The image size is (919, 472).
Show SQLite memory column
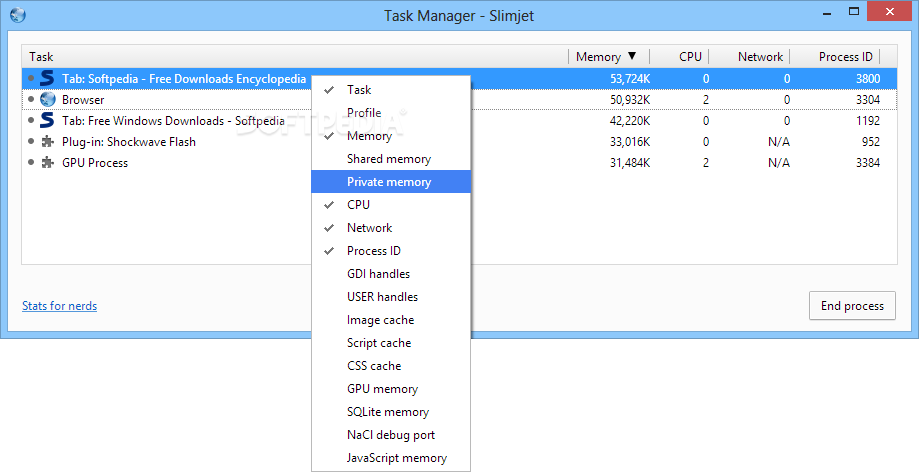point(391,412)
